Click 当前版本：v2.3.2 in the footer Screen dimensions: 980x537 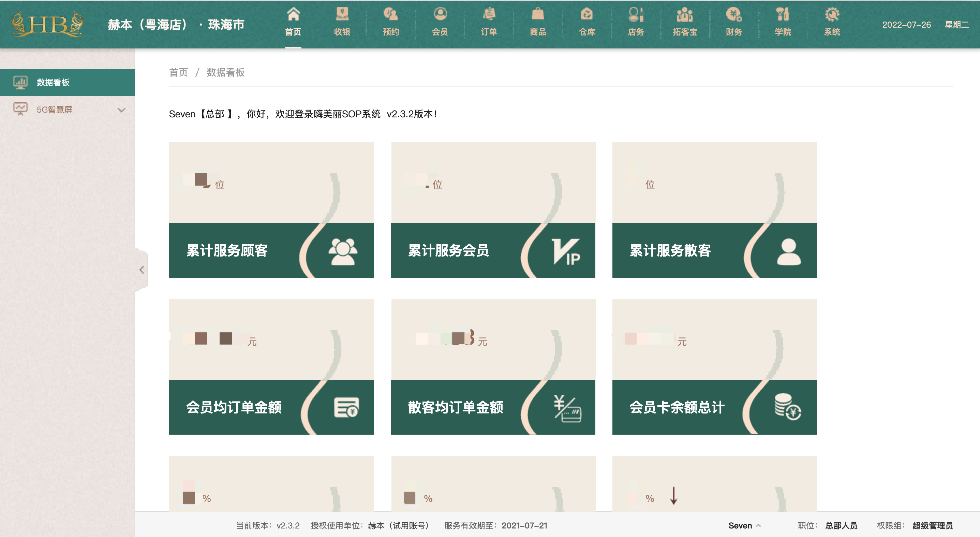[268, 526]
